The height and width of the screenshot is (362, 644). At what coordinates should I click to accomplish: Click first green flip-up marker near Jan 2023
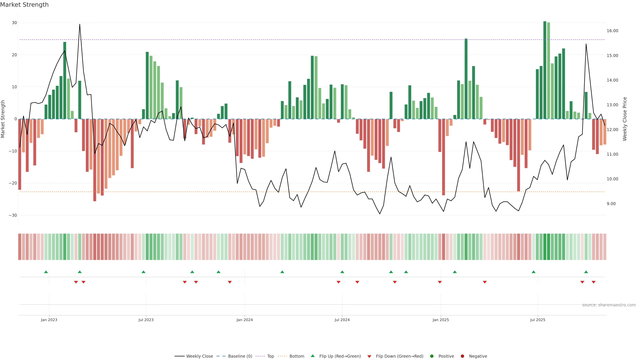tap(46, 272)
